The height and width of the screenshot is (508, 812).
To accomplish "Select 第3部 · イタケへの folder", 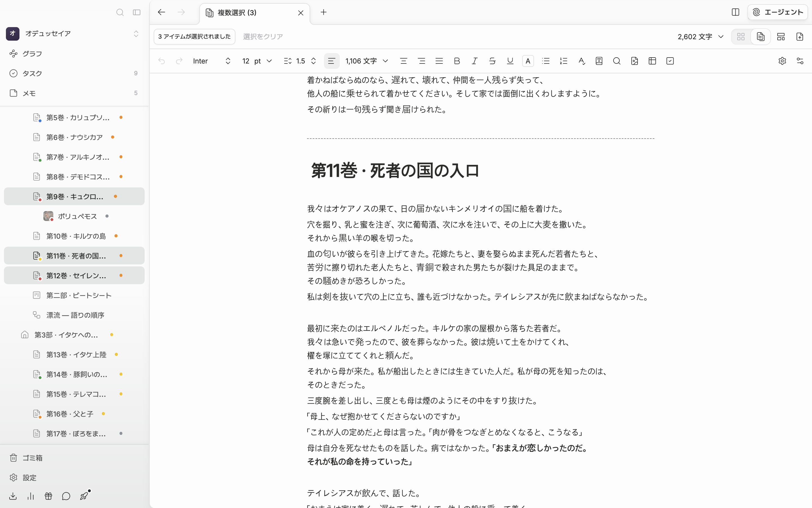I will pyautogui.click(x=74, y=335).
